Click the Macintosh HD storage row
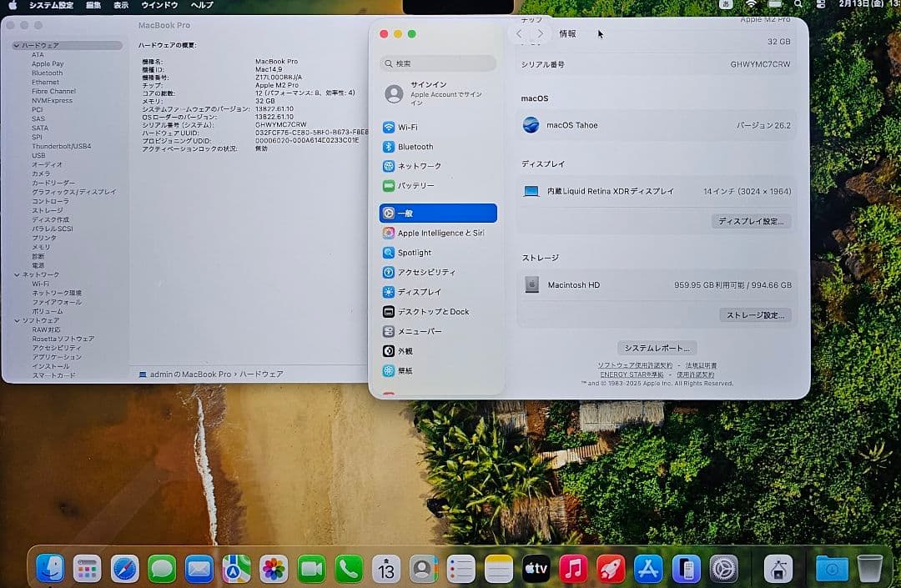The image size is (901, 588). point(657,284)
